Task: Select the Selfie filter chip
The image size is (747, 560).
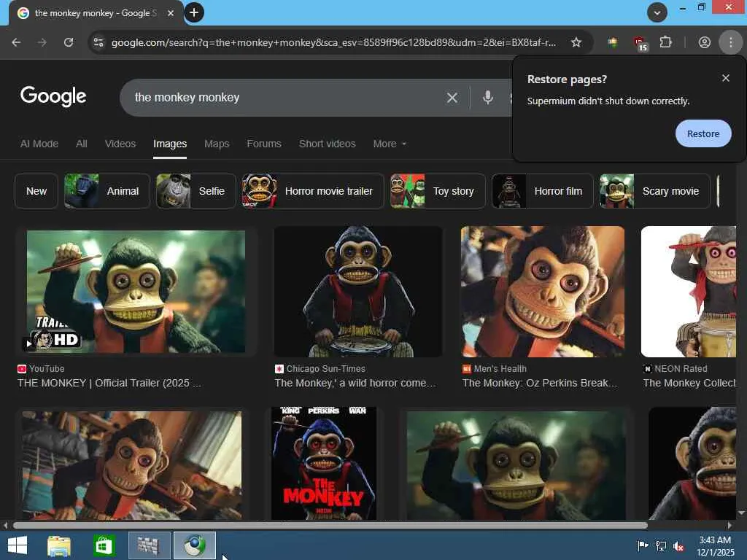Action: 196,191
